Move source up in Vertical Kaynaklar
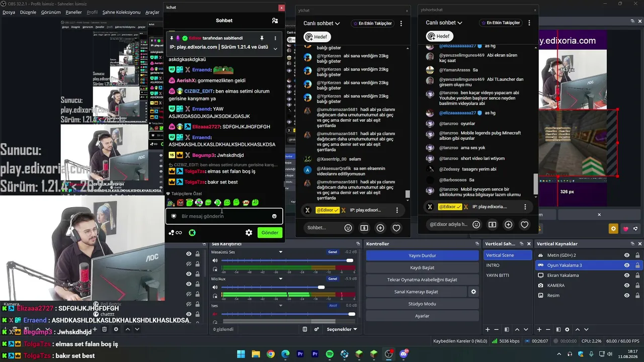Viewport: 644px width, 362px height. coord(578,329)
